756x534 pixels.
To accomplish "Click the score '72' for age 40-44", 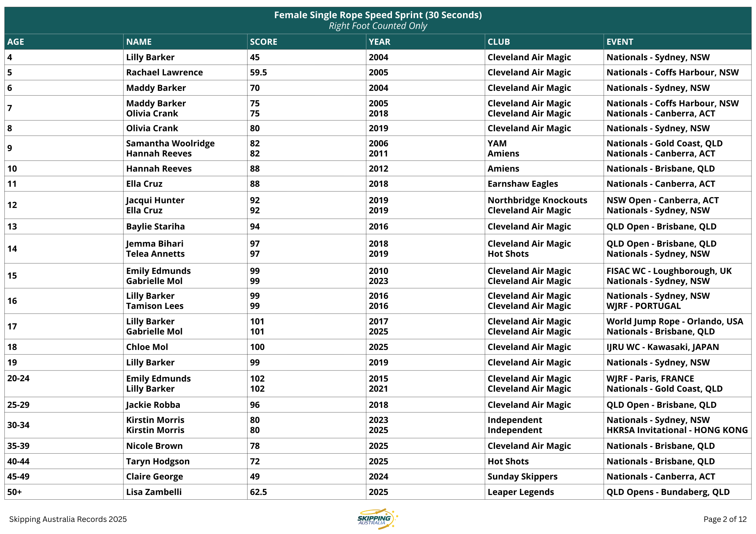I will pyautogui.click(x=255, y=461).
